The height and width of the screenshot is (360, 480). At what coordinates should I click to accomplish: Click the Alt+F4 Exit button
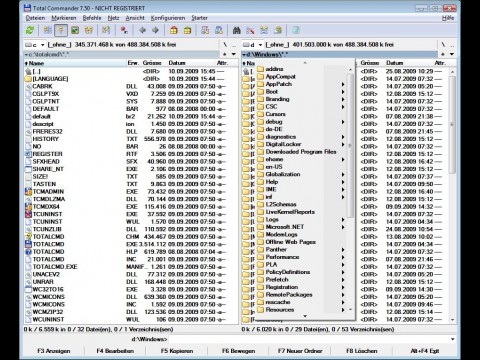[425, 351]
